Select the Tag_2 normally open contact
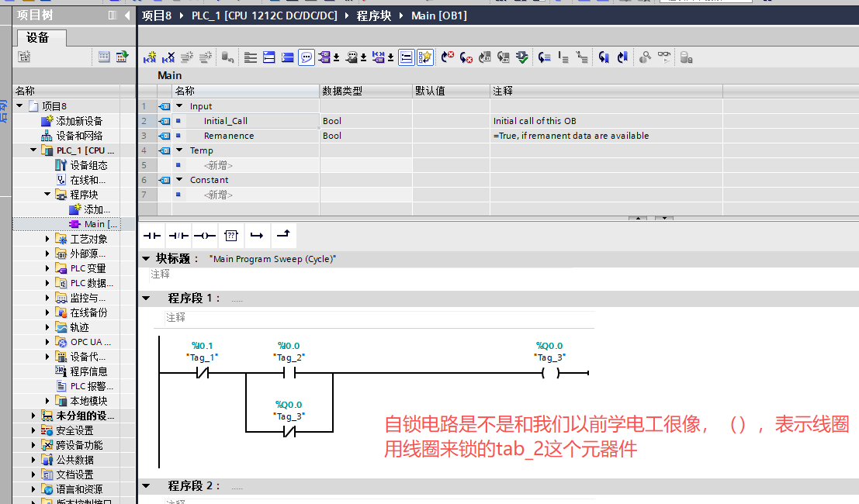Viewport: 859px width, 504px height. point(289,373)
